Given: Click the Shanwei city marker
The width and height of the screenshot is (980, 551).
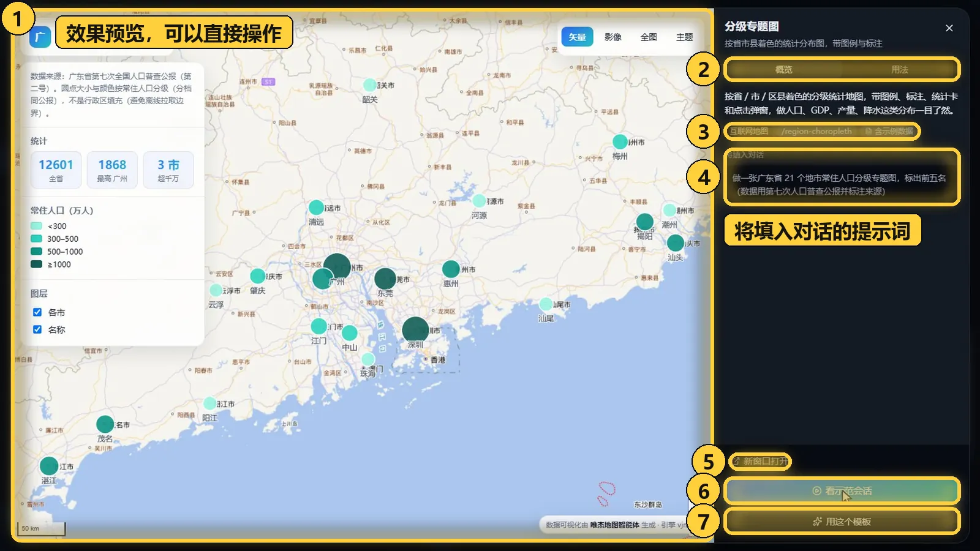Looking at the screenshot, I should [x=546, y=304].
